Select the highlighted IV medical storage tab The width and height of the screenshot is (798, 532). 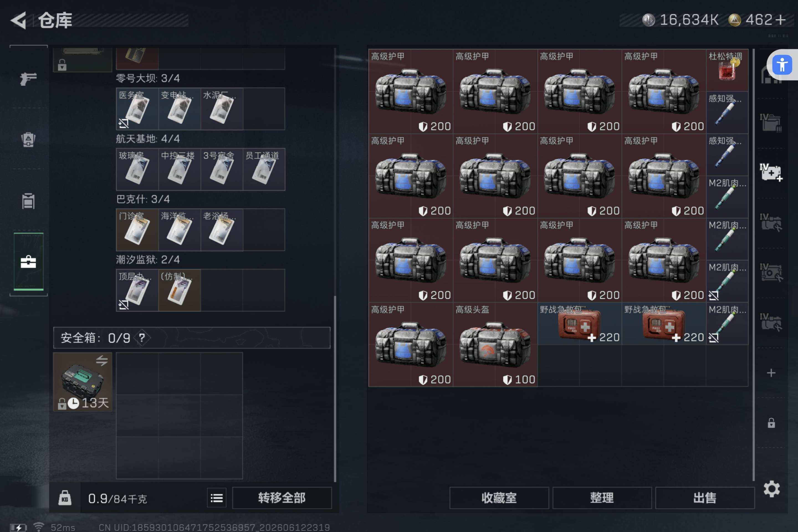(x=771, y=172)
